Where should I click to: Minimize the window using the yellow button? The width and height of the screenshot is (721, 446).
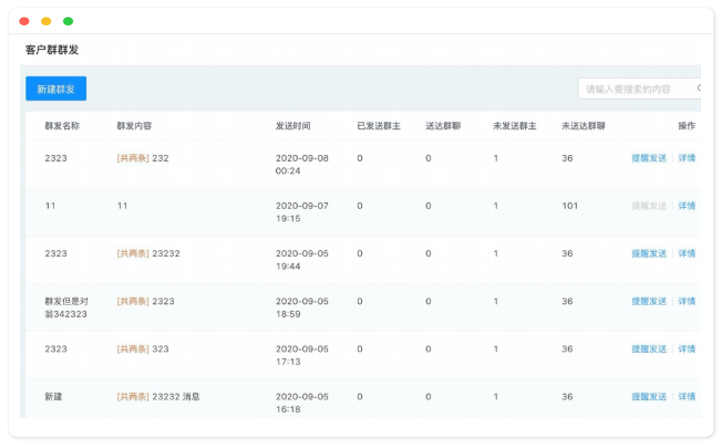[x=46, y=21]
